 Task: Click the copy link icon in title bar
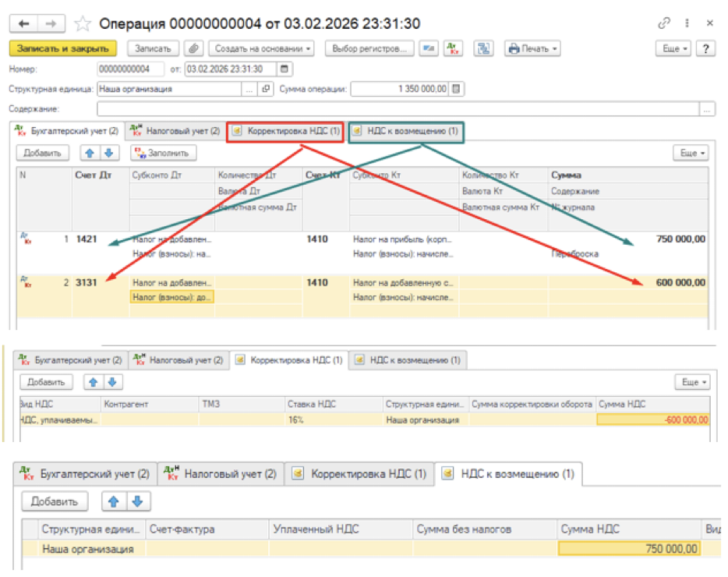(x=664, y=24)
